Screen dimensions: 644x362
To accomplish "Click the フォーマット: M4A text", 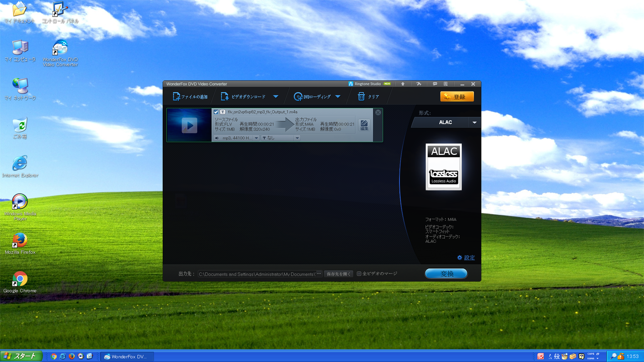I will [441, 219].
